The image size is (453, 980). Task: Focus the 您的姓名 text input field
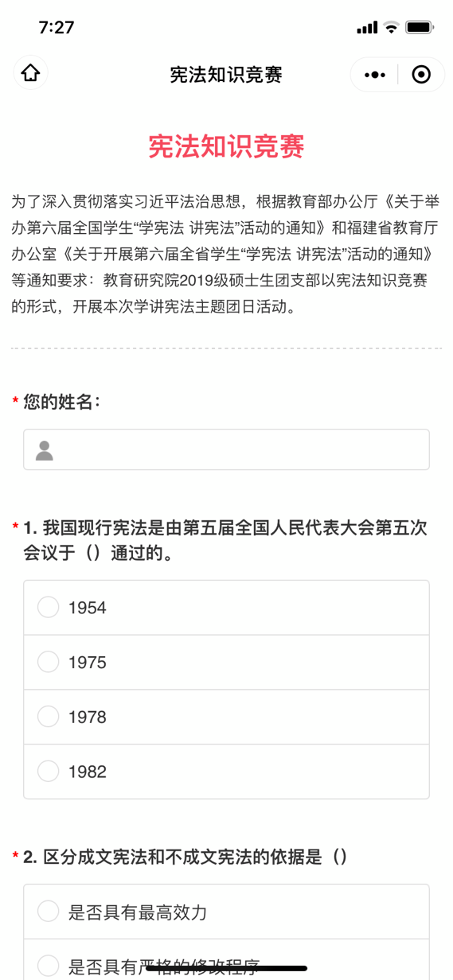pyautogui.click(x=226, y=449)
